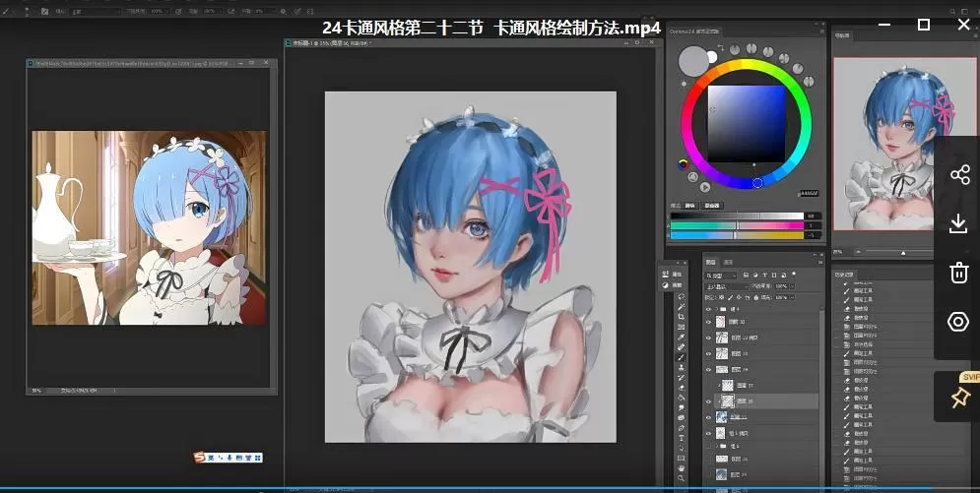Screen dimensions: 980x493
Task: Click the reference image in the left window
Action: pos(149,227)
